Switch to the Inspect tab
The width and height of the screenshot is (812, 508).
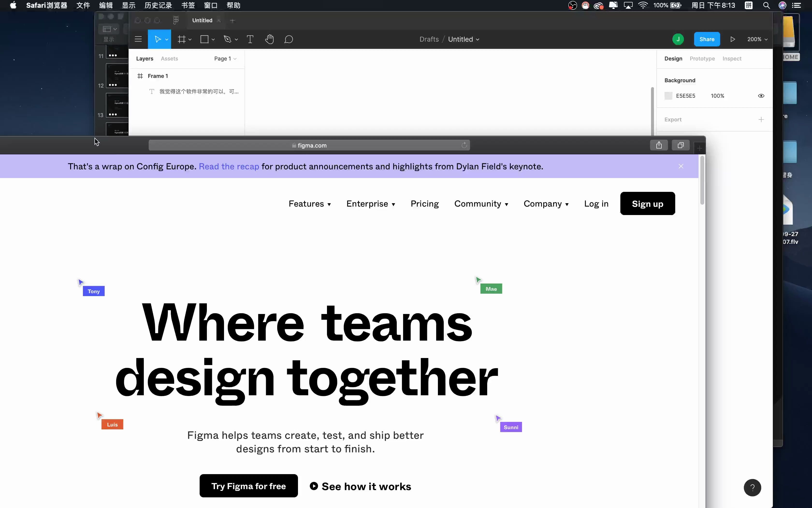[732, 59]
